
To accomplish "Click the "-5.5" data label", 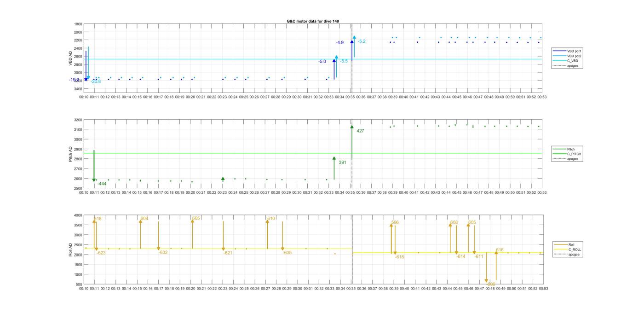I will pyautogui.click(x=344, y=61).
